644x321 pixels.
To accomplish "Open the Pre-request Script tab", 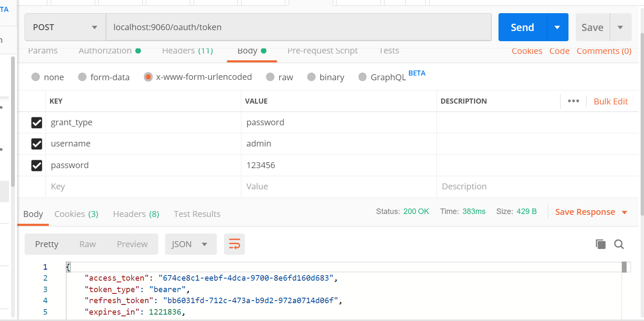I will coord(322,51).
